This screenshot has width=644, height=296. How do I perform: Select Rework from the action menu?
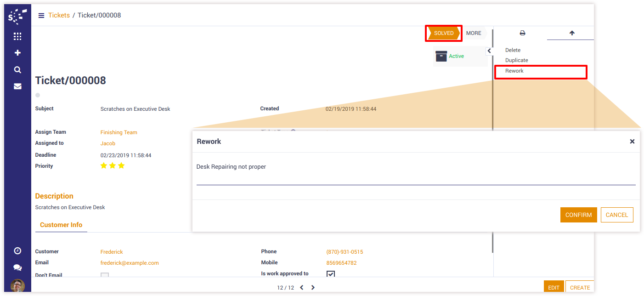(514, 71)
